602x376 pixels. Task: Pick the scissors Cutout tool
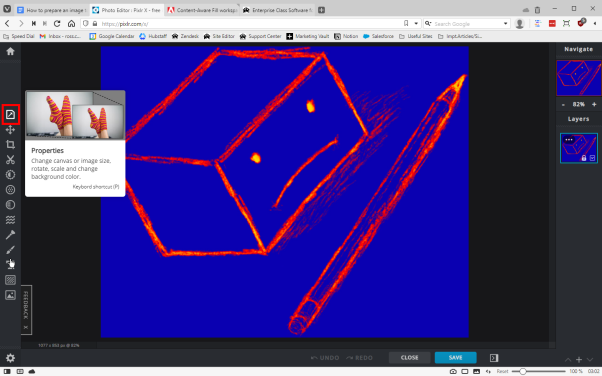[x=10, y=160]
